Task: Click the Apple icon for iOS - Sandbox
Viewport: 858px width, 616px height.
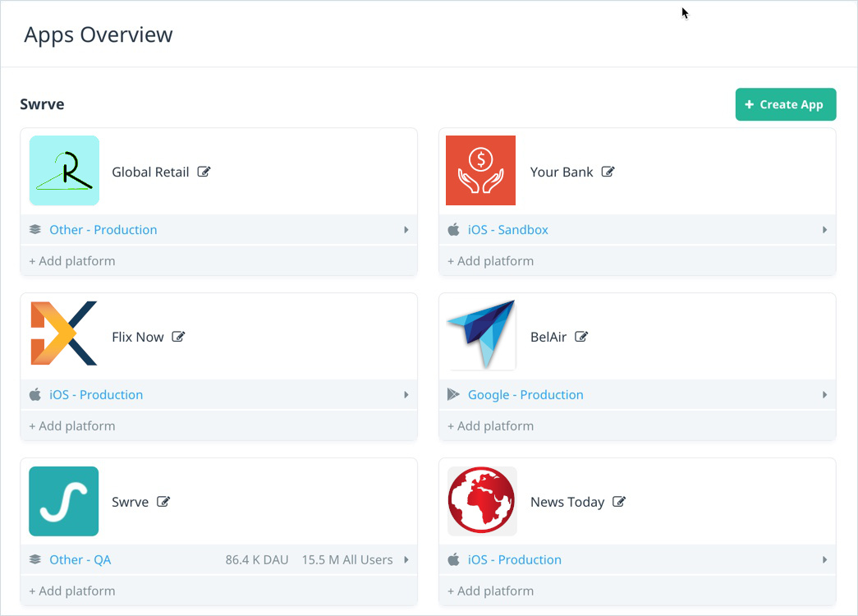Action: (453, 229)
